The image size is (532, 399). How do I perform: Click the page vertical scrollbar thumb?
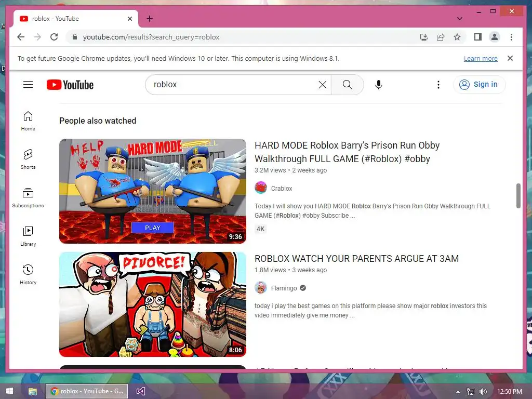pos(518,196)
